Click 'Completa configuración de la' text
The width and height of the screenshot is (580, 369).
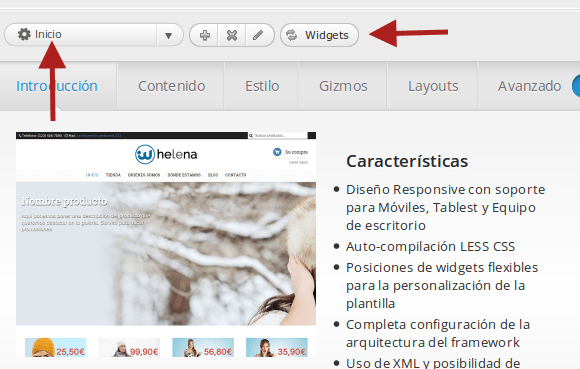tap(438, 325)
